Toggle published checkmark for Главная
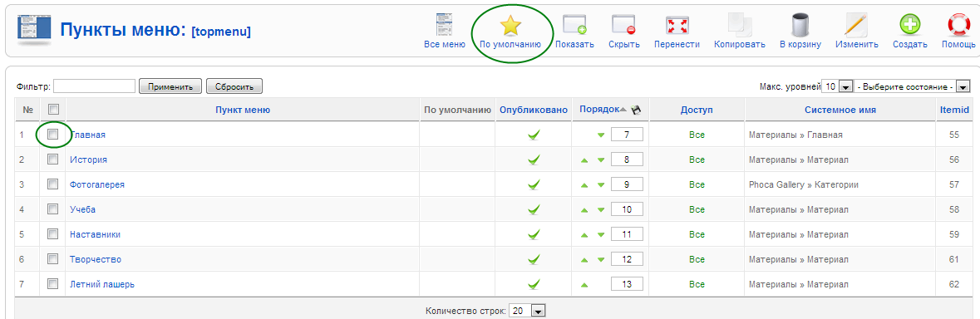980x319 pixels. [533, 135]
